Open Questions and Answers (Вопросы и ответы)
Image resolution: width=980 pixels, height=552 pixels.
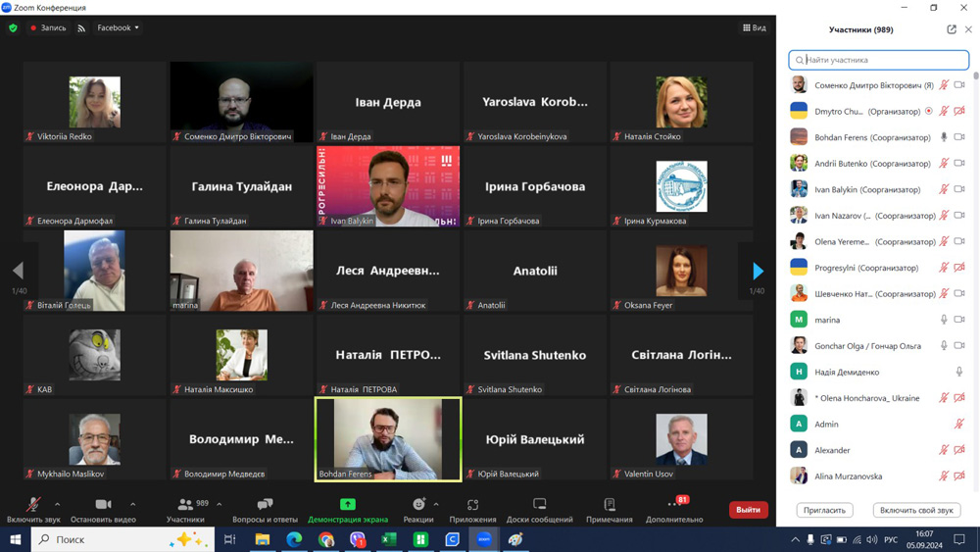(x=265, y=509)
